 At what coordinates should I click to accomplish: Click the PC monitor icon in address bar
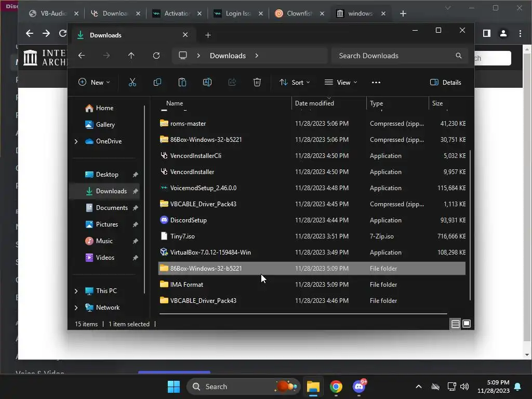(x=183, y=55)
